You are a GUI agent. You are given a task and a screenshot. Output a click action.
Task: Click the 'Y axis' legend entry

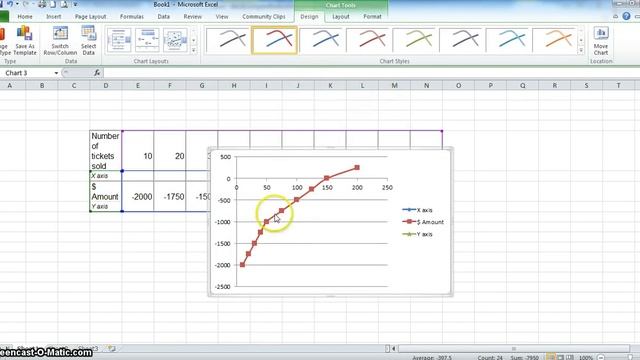pyautogui.click(x=417, y=234)
